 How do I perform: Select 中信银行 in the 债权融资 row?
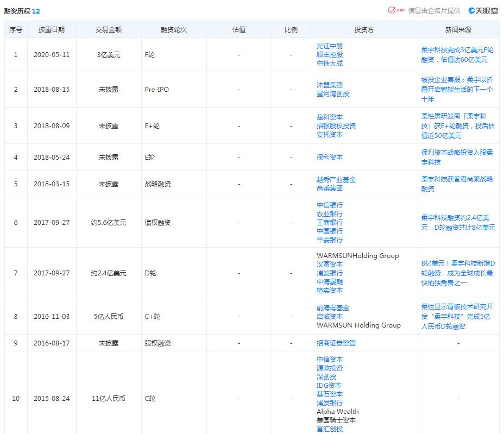[330, 205]
